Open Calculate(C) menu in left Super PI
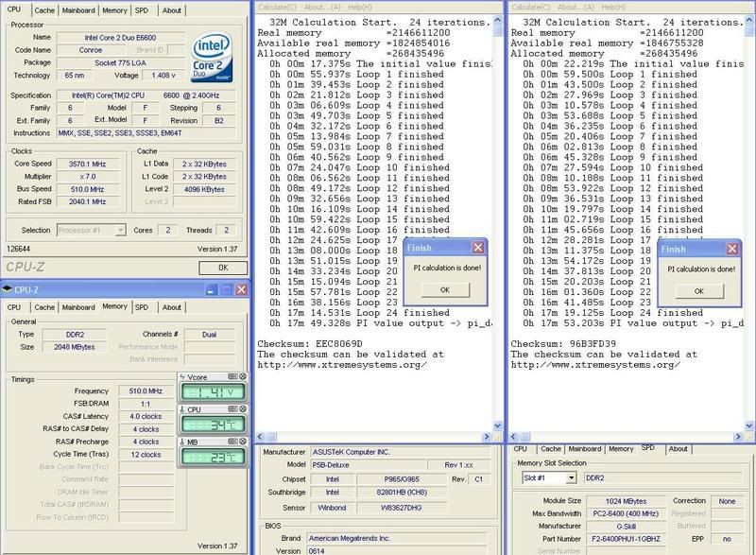 pos(277,8)
